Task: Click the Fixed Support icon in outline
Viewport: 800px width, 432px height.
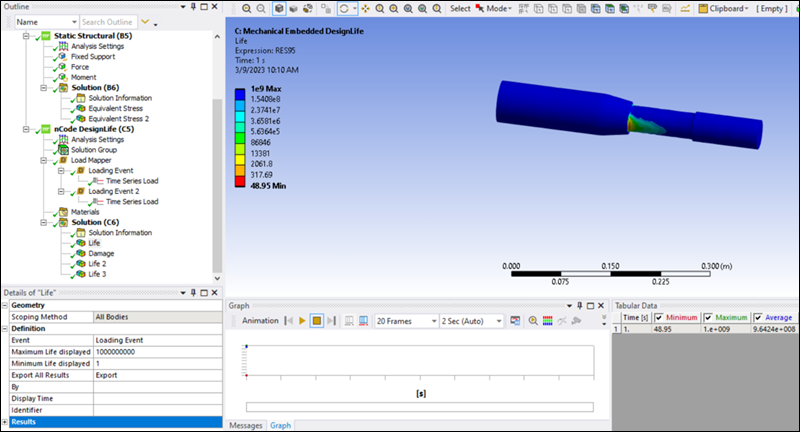Action: 61,56
